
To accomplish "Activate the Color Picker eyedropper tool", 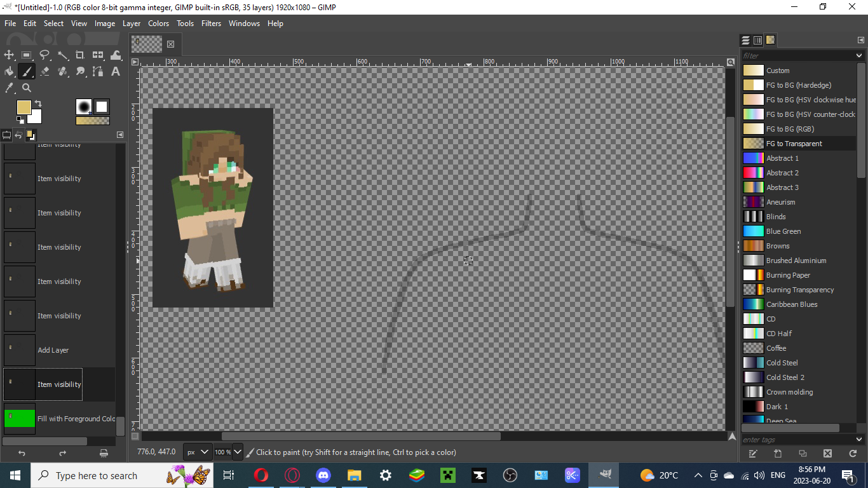I will tap(9, 88).
